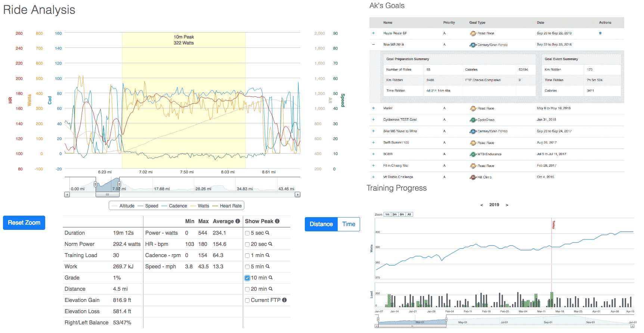Viewport: 644px width, 333px height.
Task: Expand the Marin! goal row
Action: tap(373, 108)
